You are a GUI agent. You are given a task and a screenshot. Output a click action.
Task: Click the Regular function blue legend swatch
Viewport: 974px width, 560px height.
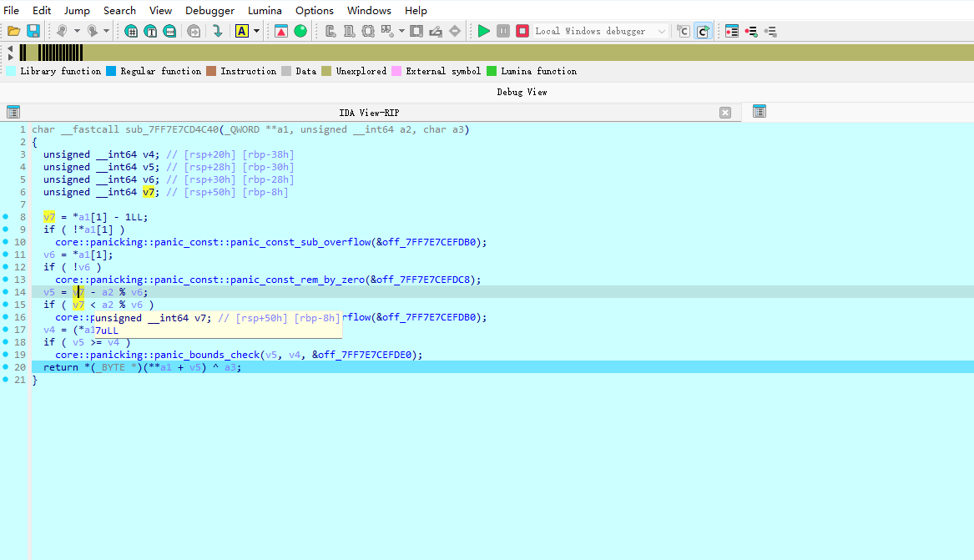click(111, 71)
